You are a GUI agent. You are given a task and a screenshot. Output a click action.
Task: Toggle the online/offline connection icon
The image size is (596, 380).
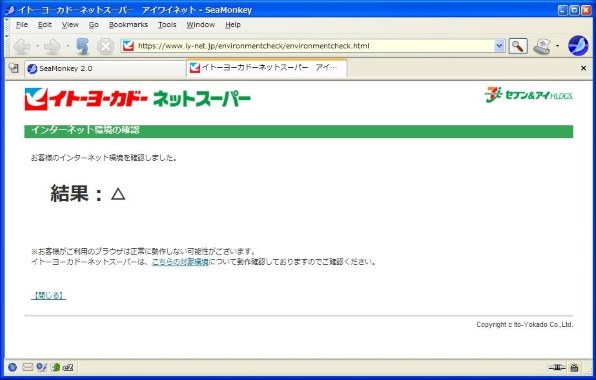point(557,367)
